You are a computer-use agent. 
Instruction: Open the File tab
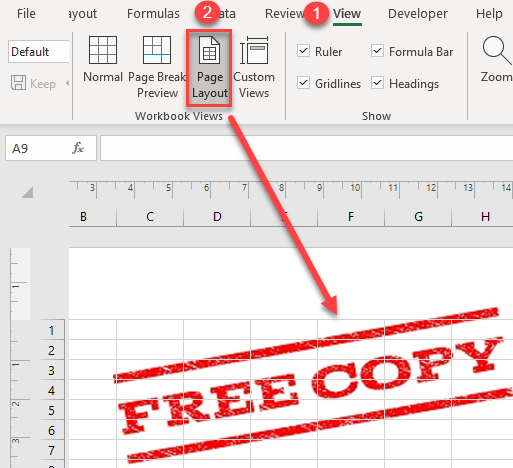[26, 14]
